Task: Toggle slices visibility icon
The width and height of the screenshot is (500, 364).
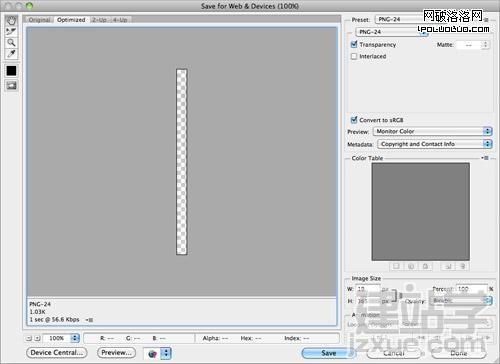Action: click(11, 86)
